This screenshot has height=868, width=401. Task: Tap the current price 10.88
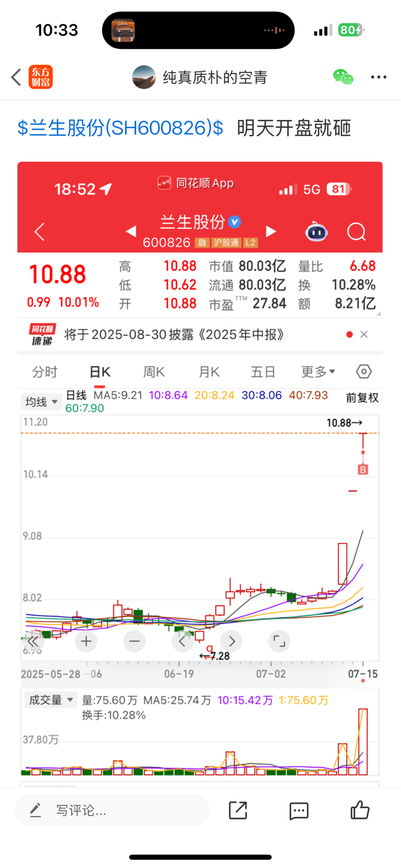57,275
